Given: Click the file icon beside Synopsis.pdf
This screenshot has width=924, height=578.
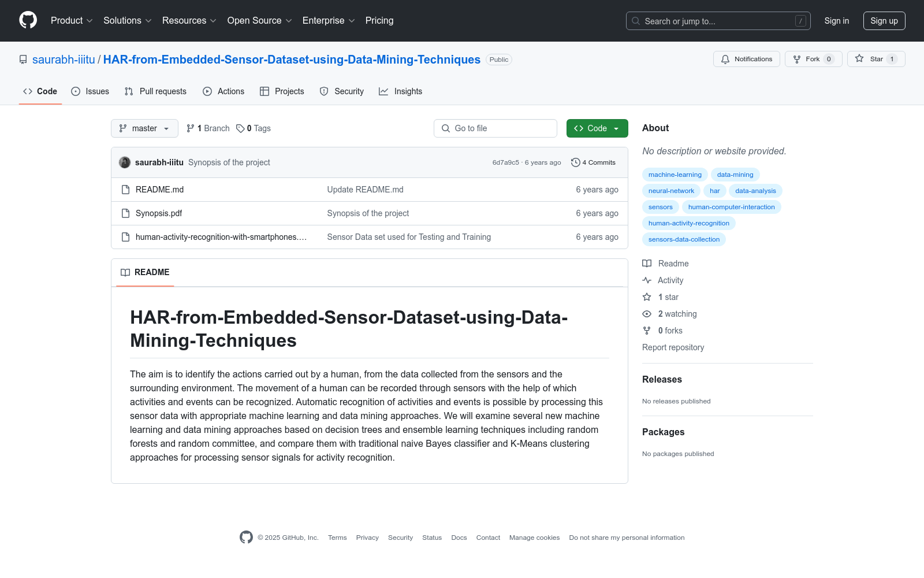Looking at the screenshot, I should (125, 213).
